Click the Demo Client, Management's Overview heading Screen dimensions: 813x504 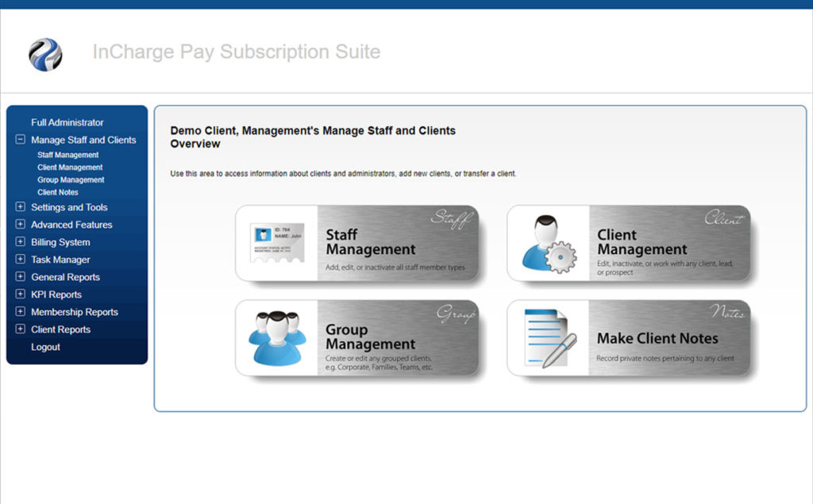pos(313,137)
